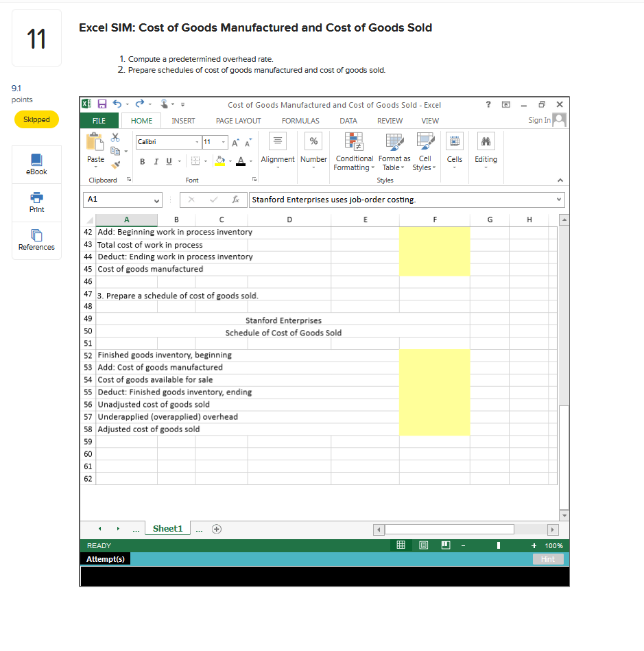The image size is (644, 651).
Task: Apply black Font Color swatch
Action: click(241, 161)
